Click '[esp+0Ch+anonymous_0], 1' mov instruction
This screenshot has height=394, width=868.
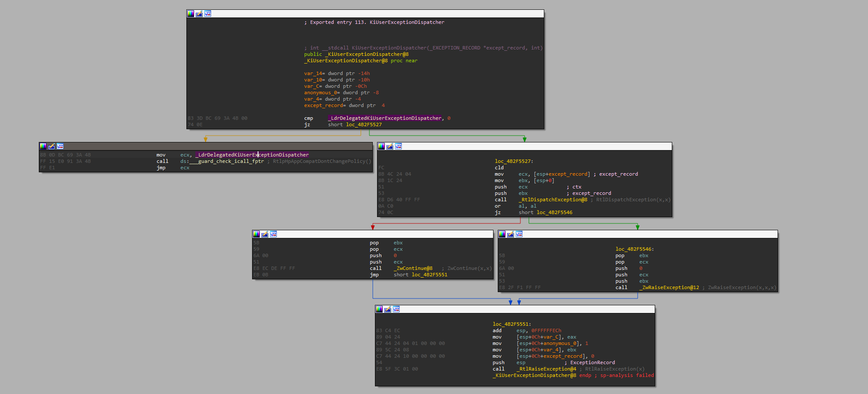540,343
